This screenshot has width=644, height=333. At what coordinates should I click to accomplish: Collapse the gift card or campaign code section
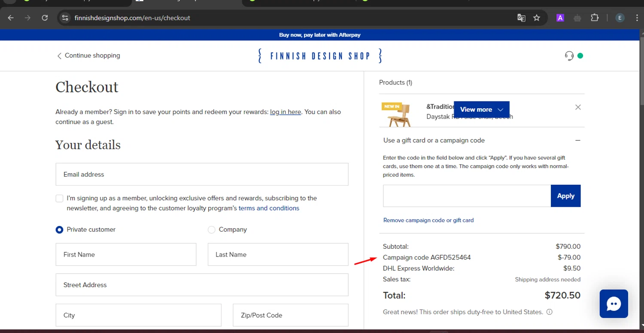[578, 141]
